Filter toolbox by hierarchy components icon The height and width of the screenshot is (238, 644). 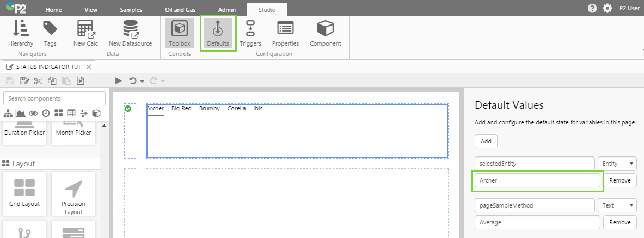coord(8,113)
